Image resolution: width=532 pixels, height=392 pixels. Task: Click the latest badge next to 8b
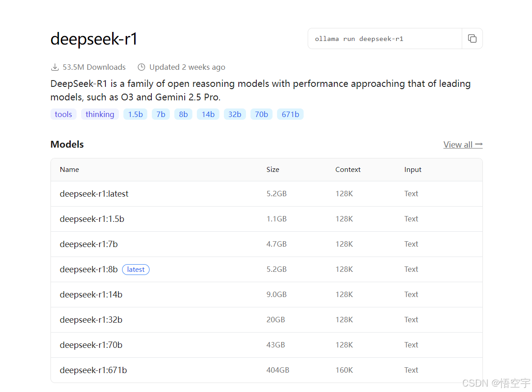[x=136, y=269]
